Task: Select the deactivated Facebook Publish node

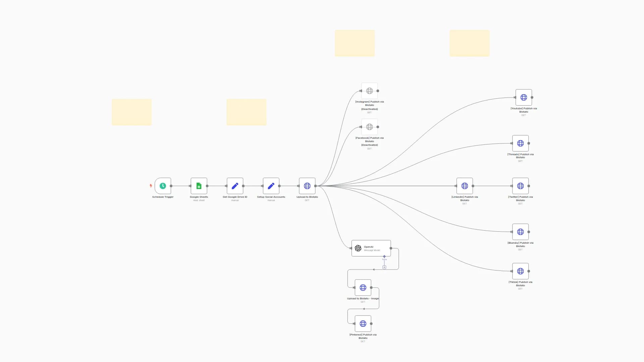Action: [370, 127]
